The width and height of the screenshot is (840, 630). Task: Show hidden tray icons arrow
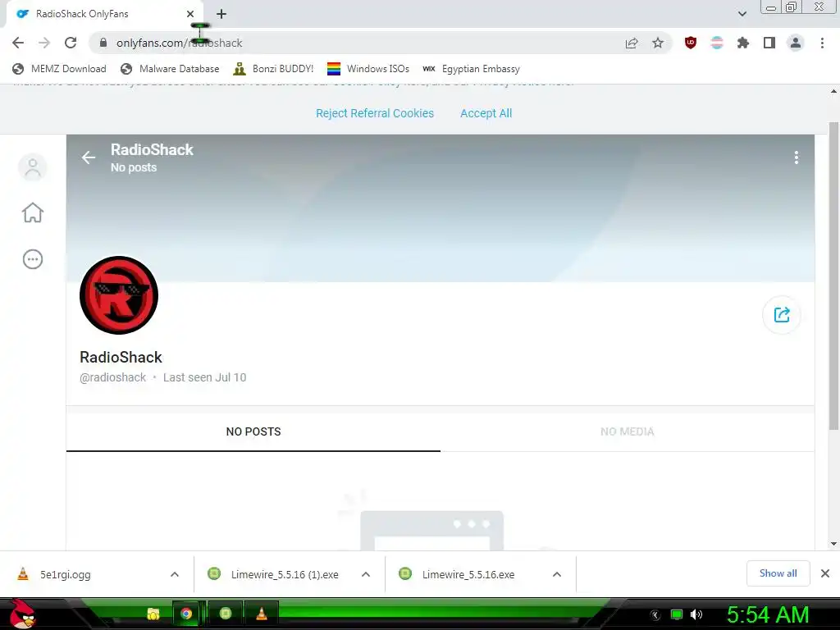655,615
